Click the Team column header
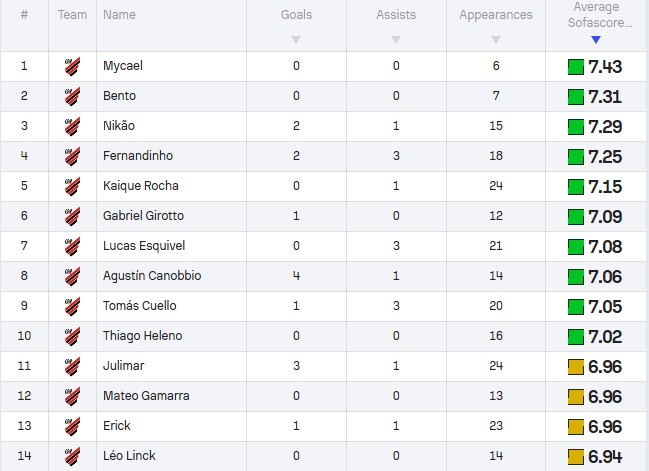 72,15
